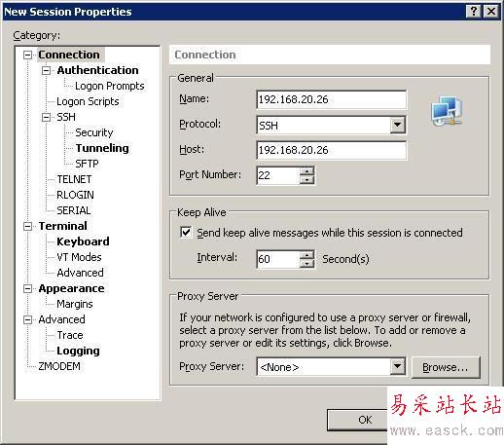Screen dimensions: 504x445
Task: Select Authentication in category tree
Action: click(x=97, y=70)
